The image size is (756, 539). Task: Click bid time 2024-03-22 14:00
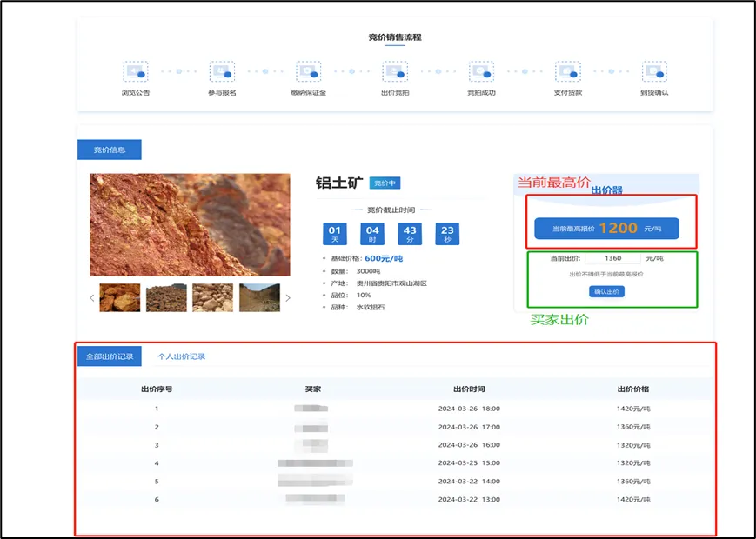click(469, 482)
